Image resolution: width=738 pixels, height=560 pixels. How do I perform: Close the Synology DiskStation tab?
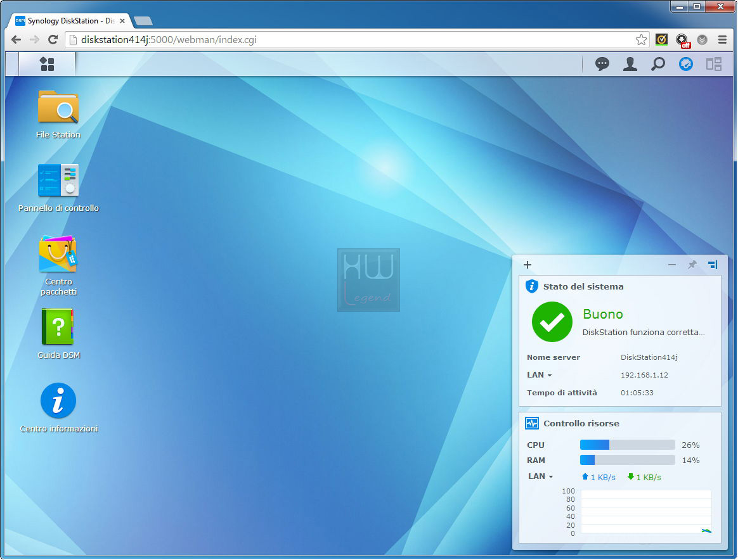click(x=122, y=21)
